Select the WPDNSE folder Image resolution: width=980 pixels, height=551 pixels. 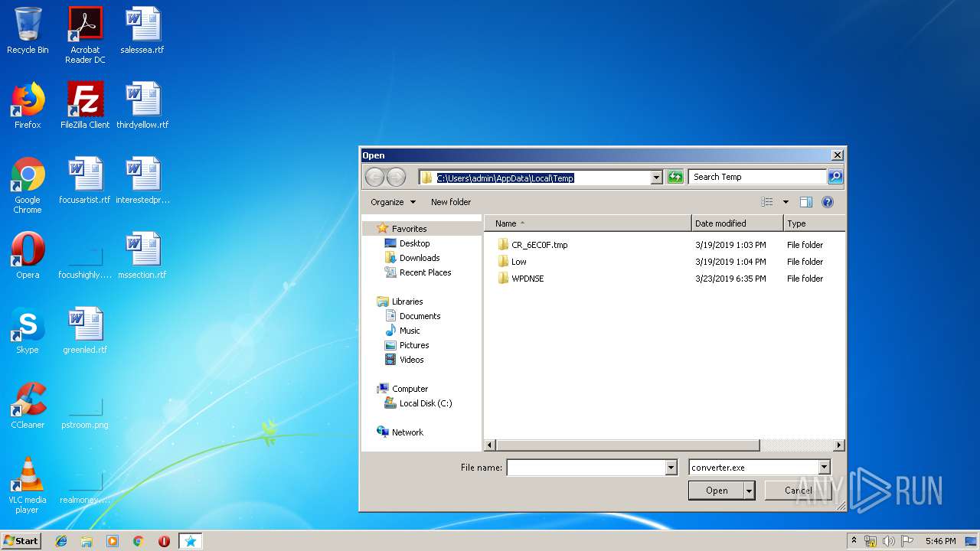pyautogui.click(x=521, y=279)
